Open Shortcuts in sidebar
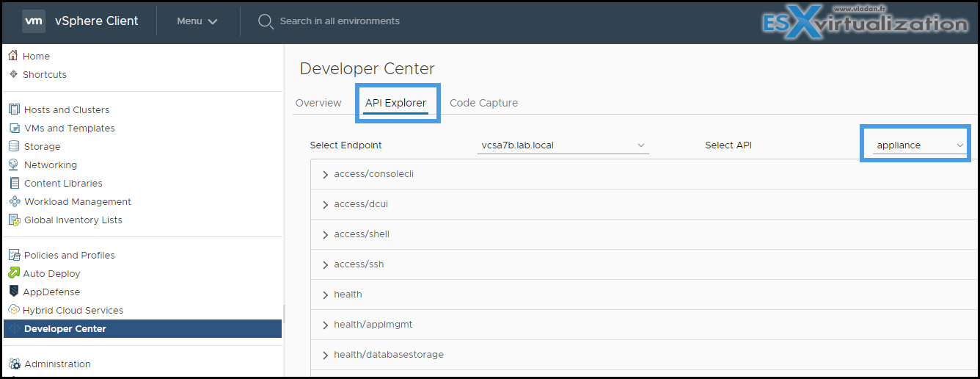Viewport: 980px width, 379px height. (x=45, y=74)
